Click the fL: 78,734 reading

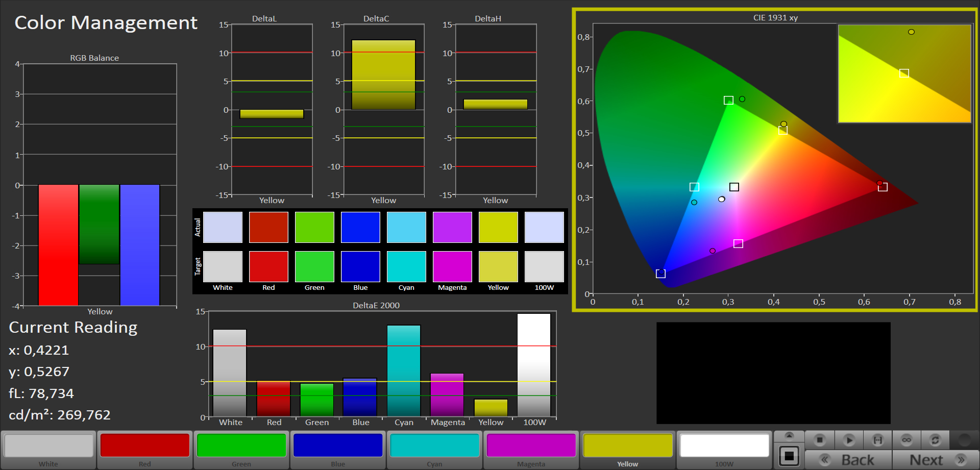tap(41, 393)
